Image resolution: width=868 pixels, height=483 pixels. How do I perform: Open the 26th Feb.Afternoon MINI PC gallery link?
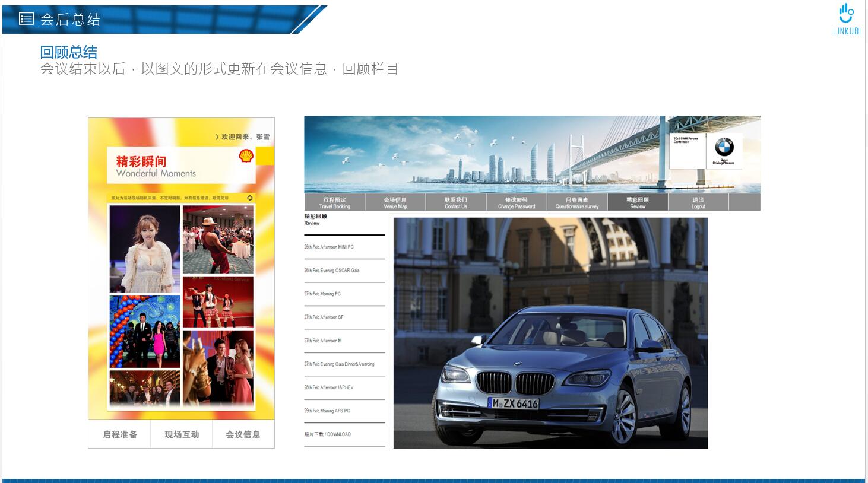(x=329, y=247)
